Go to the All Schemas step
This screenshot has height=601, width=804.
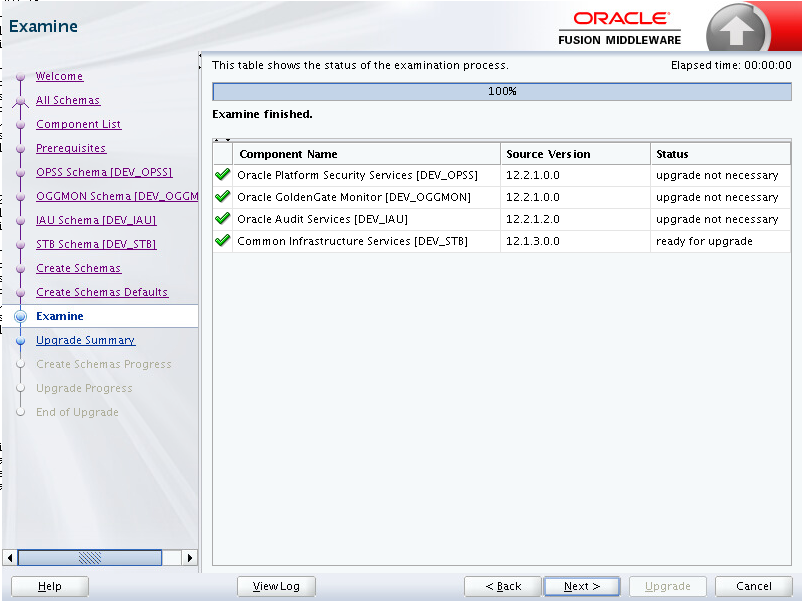click(x=68, y=101)
